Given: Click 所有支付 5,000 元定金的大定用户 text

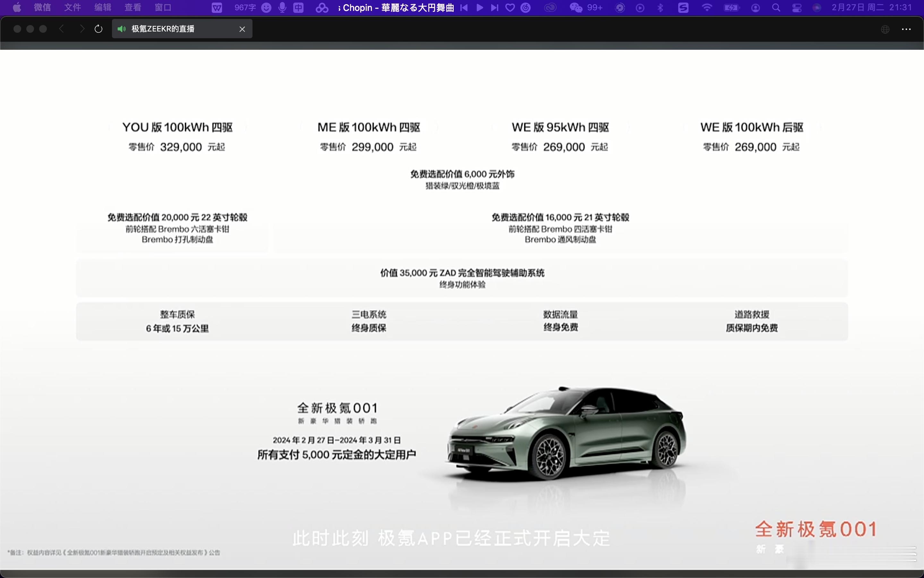Looking at the screenshot, I should (337, 455).
